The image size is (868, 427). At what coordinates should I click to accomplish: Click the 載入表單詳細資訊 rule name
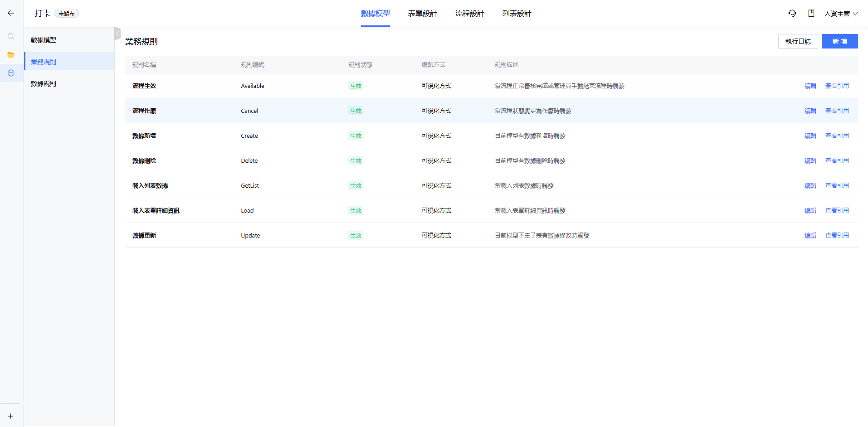coord(156,210)
